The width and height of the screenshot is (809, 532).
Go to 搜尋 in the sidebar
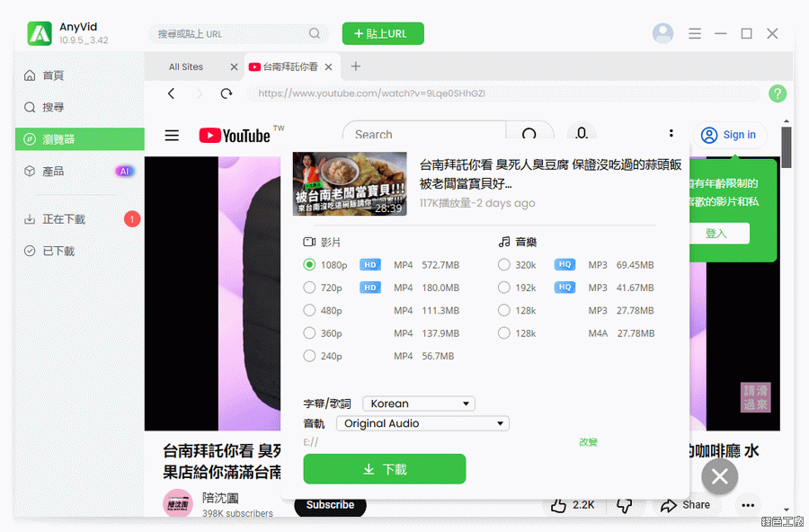(x=53, y=107)
